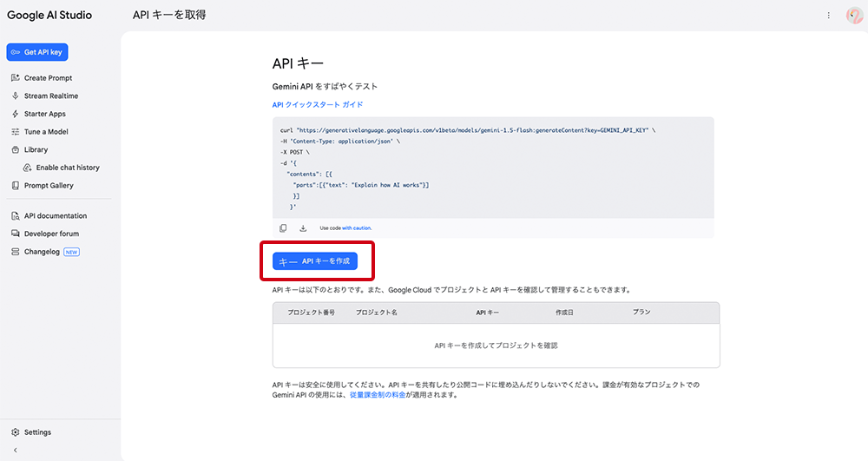Open Create Prompt in the sidebar

48,78
